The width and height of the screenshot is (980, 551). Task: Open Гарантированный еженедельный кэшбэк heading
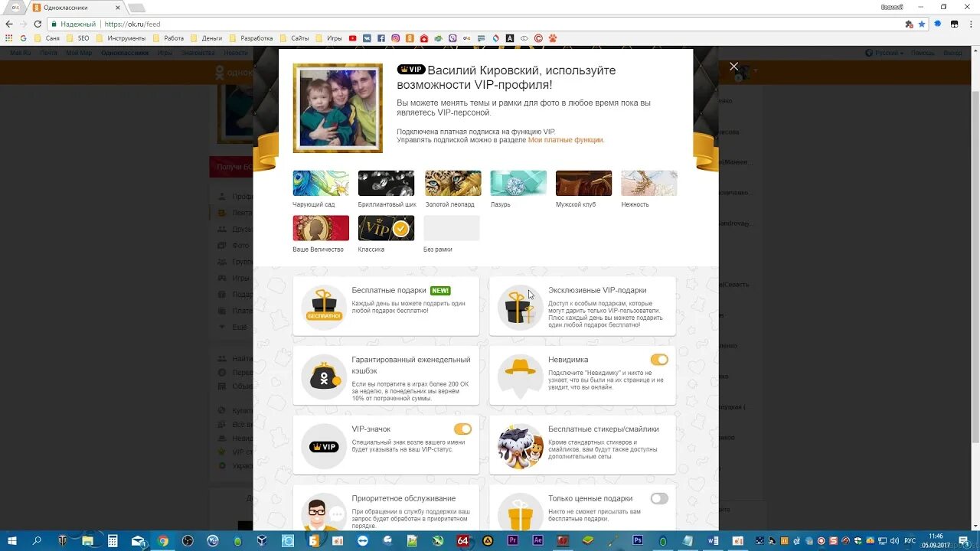[x=411, y=365]
